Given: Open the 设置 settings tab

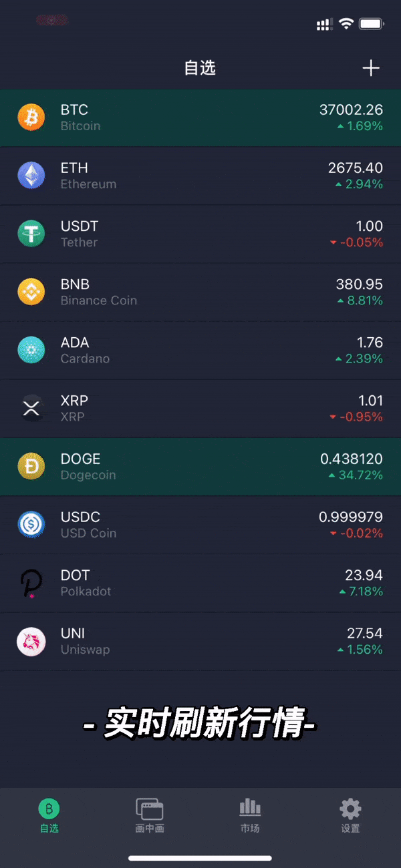Looking at the screenshot, I should [x=350, y=816].
